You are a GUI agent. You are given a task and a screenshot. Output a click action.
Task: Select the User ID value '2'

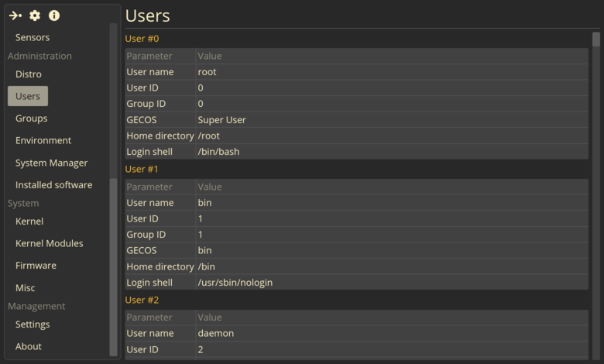tap(201, 349)
